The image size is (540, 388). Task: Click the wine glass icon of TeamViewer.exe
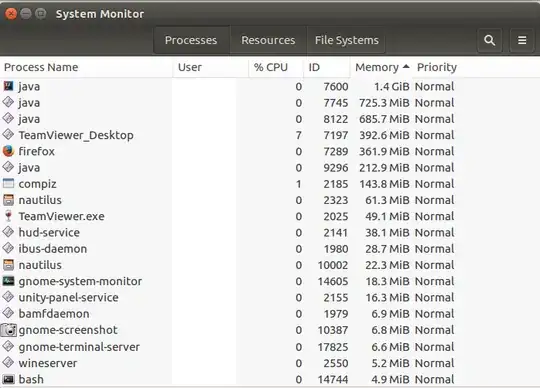pyautogui.click(x=8, y=216)
